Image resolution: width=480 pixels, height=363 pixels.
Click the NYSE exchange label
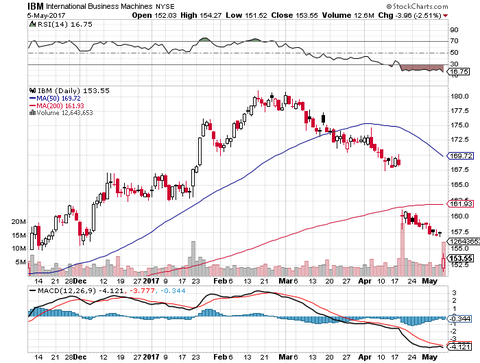click(165, 7)
